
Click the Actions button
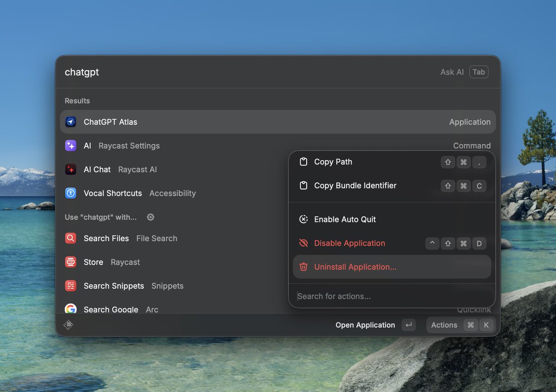461,325
